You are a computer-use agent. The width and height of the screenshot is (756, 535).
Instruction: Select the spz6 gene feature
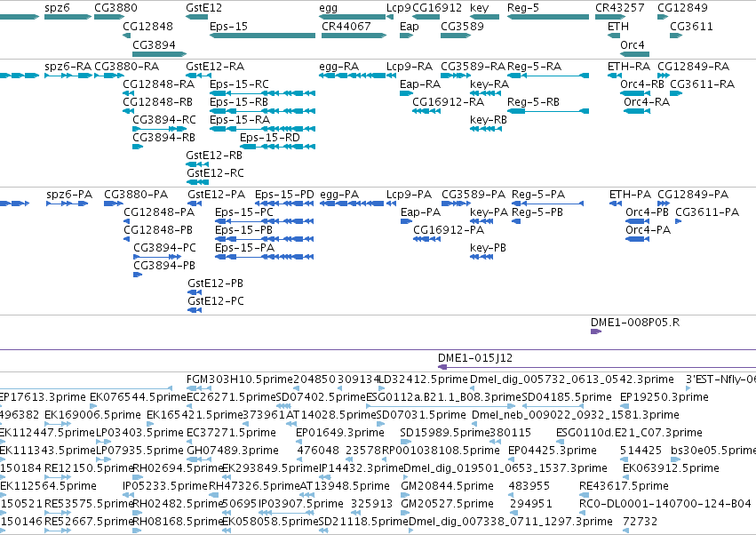click(68, 17)
